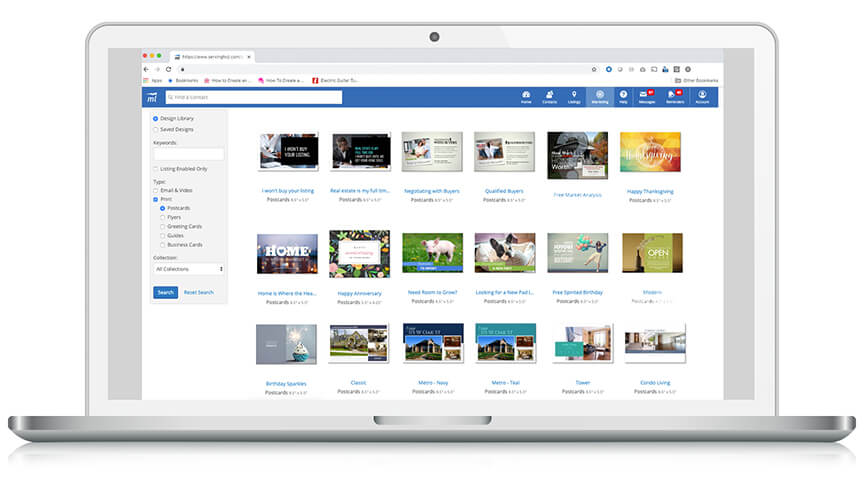The image size is (864, 483).
Task: Select the Design Library radio button
Action: click(155, 118)
